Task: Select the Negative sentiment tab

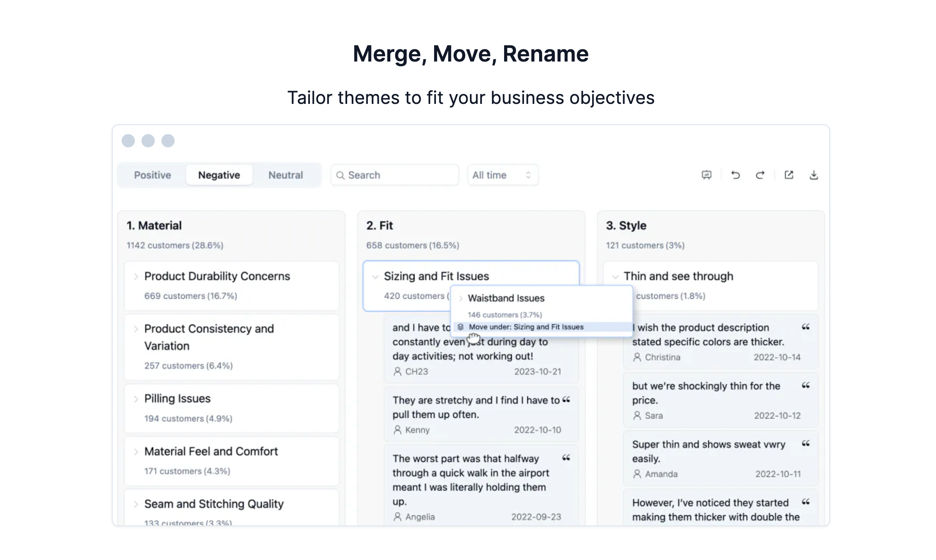Action: click(x=219, y=175)
